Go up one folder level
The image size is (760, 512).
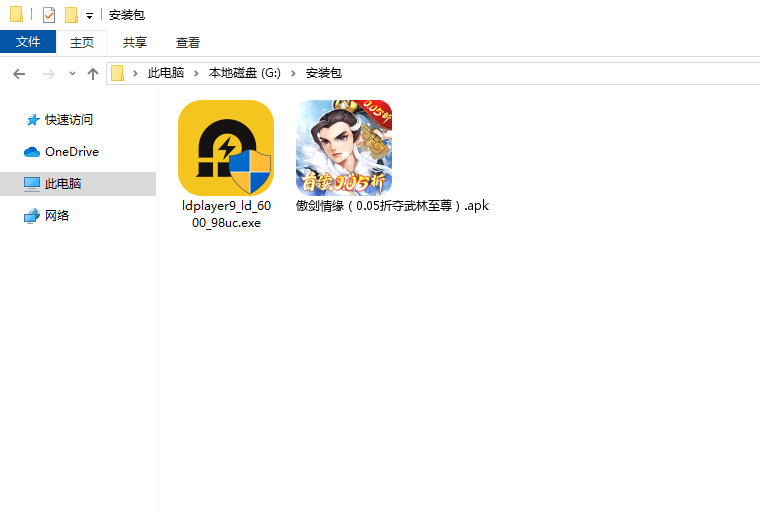[93, 74]
